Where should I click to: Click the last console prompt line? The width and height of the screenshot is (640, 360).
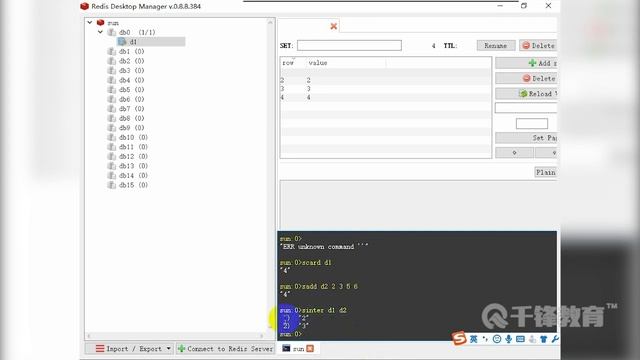point(291,334)
